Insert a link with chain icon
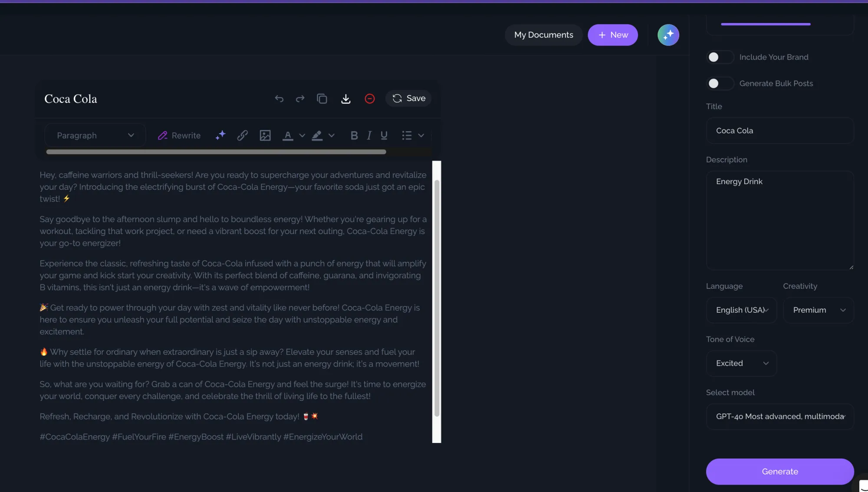Image resolution: width=868 pixels, height=492 pixels. pos(242,135)
